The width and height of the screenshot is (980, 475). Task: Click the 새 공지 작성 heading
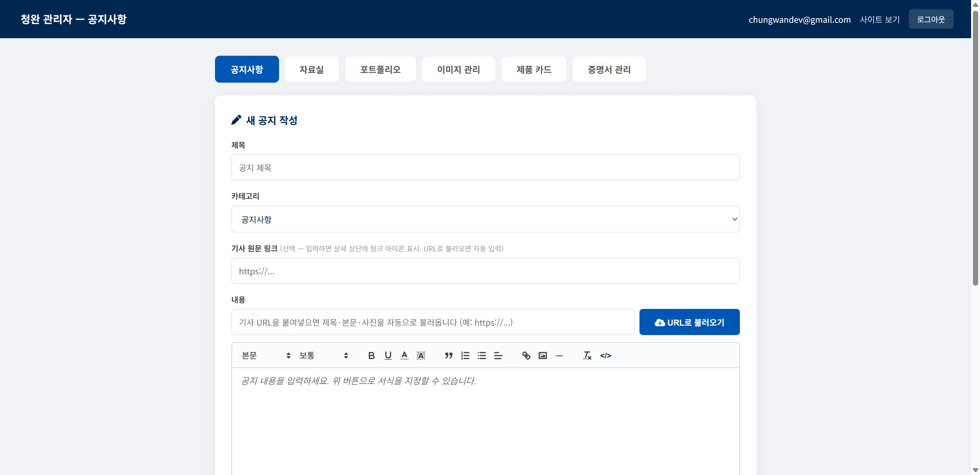[x=272, y=120]
